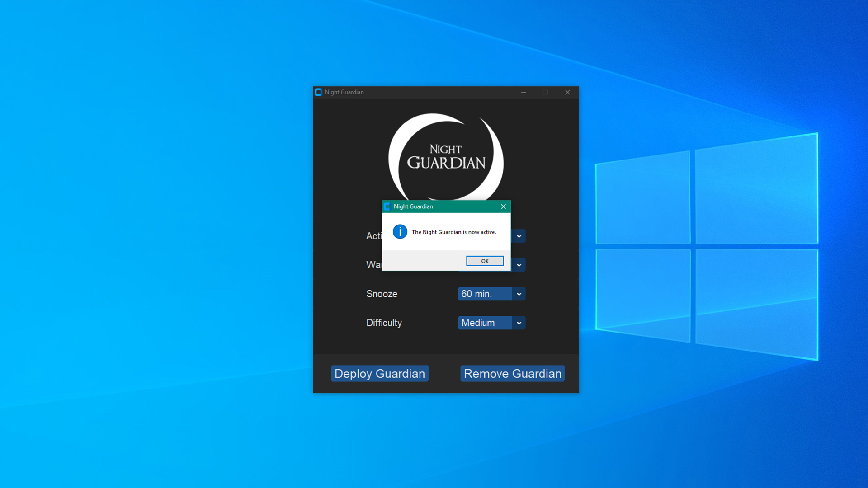Screen dimensions: 868x488
Task: Click the 'now active' message text
Action: (453, 232)
